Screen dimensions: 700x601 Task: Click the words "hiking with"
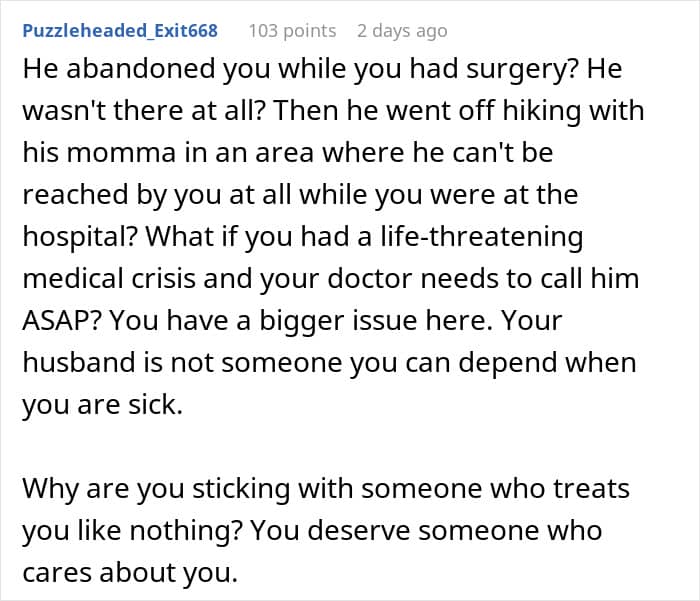(x=573, y=112)
